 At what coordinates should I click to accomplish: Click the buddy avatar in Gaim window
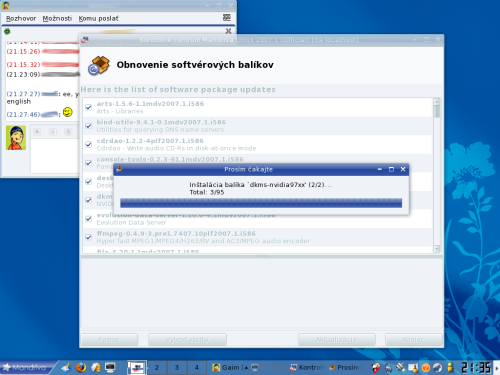coord(16,138)
